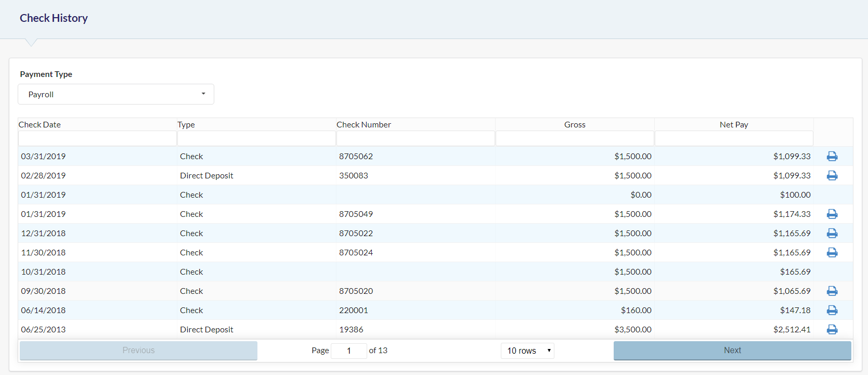Click the page number input field

click(x=348, y=351)
